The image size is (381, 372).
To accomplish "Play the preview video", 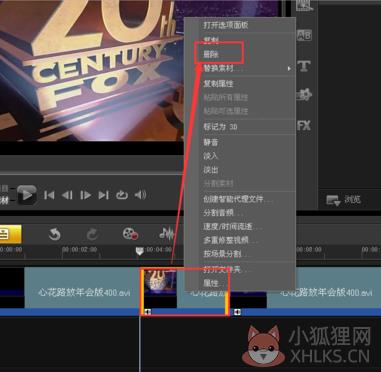I will tap(27, 195).
